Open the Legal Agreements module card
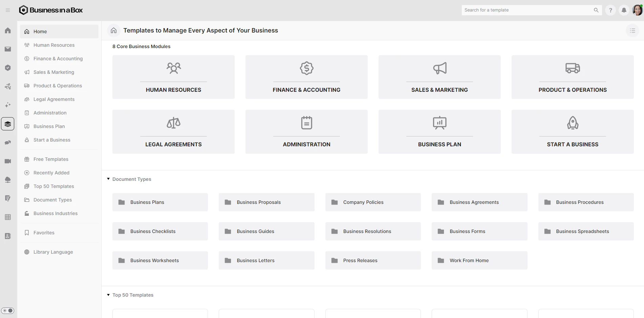The height and width of the screenshot is (318, 644). coord(173,131)
